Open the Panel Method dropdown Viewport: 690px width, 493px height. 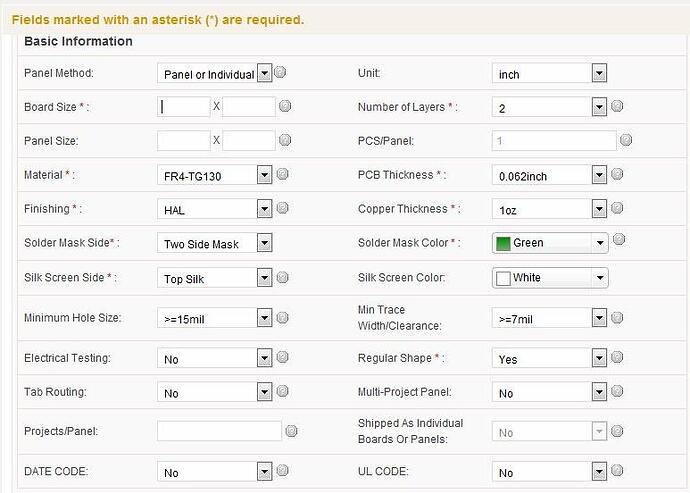pos(215,73)
